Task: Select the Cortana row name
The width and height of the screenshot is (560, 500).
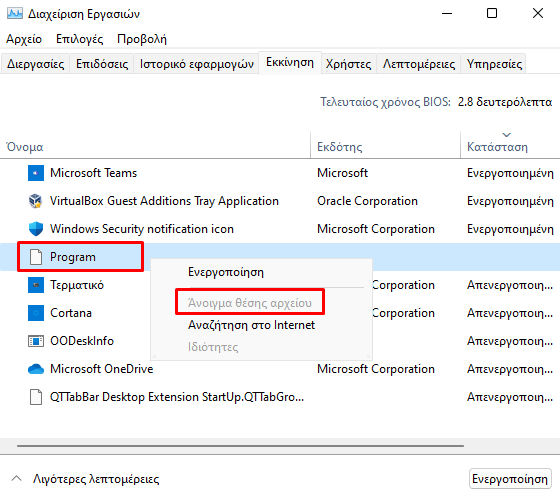Action: (71, 313)
